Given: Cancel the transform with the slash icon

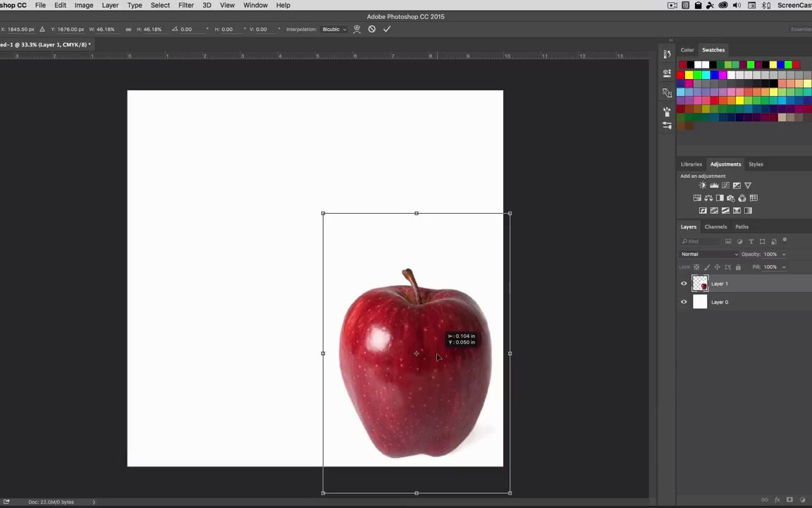Looking at the screenshot, I should [x=372, y=29].
